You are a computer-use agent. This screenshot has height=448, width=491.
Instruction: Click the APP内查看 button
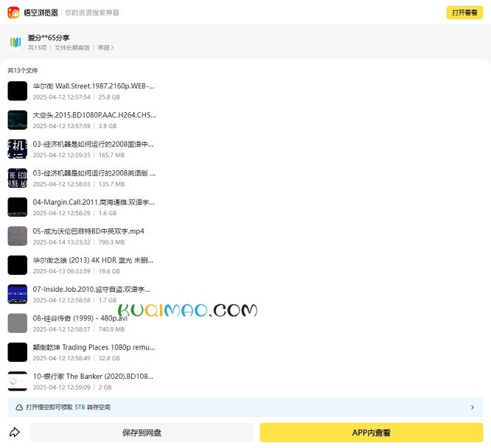[372, 433]
